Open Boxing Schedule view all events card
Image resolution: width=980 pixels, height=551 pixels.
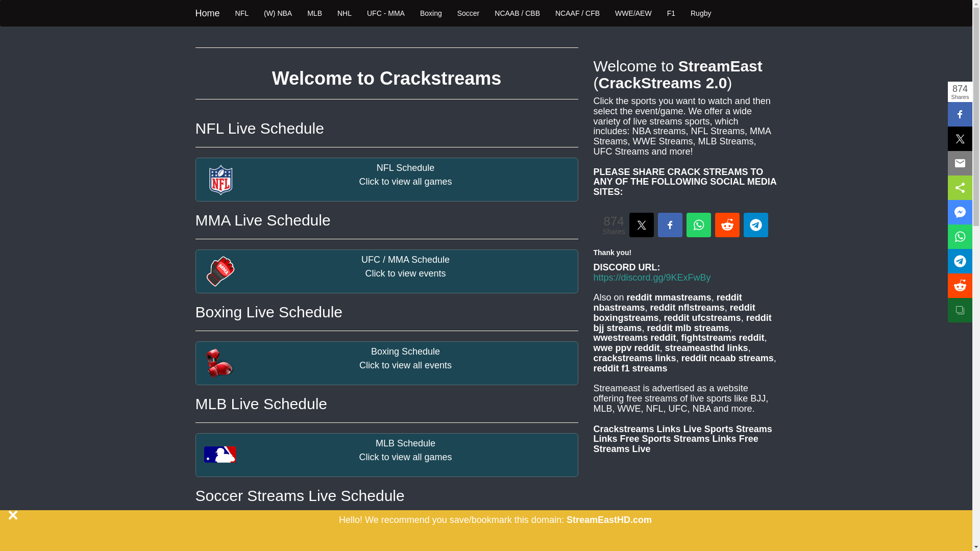[386, 363]
